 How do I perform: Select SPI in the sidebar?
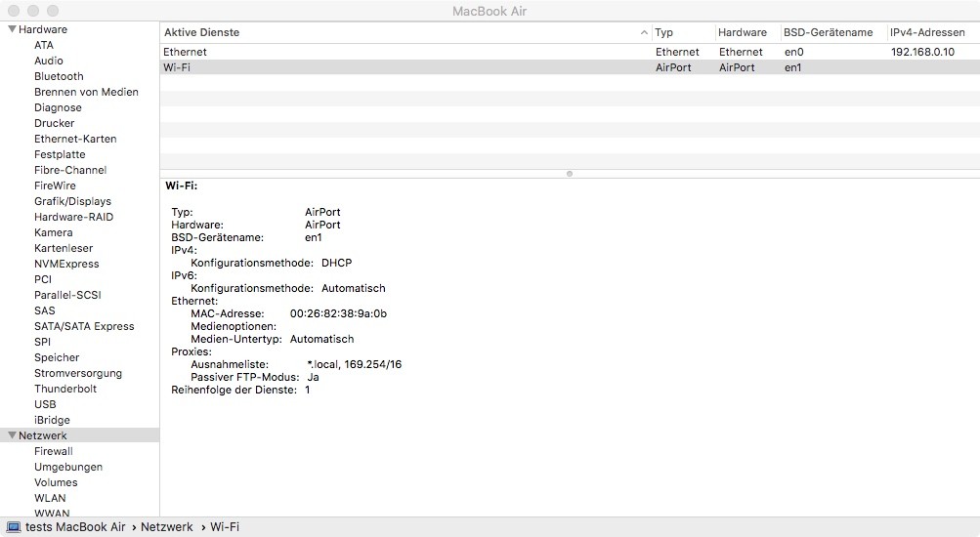click(x=42, y=342)
